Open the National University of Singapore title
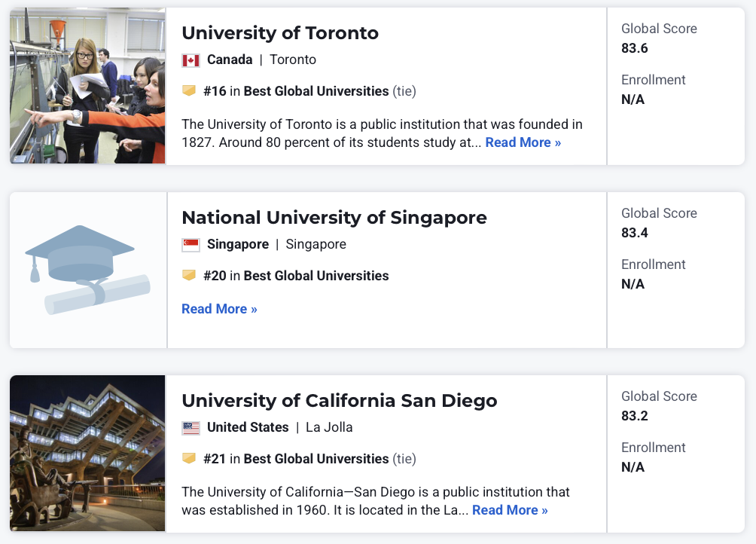756x544 pixels. [334, 218]
